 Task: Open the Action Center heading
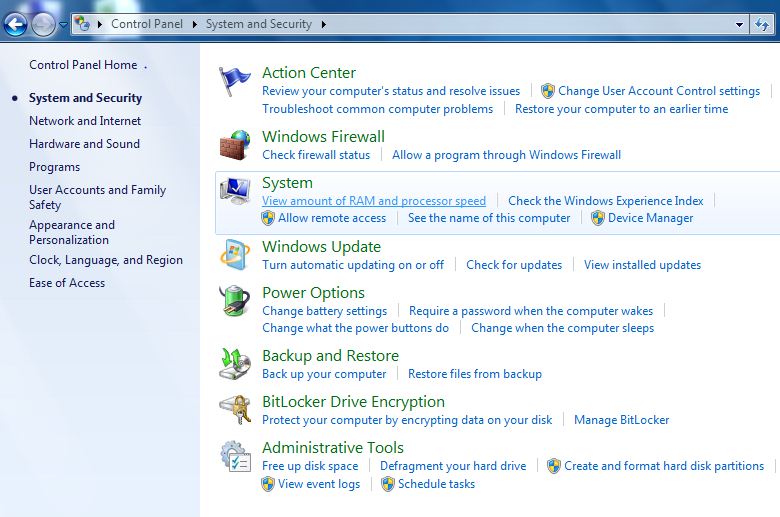tap(309, 73)
